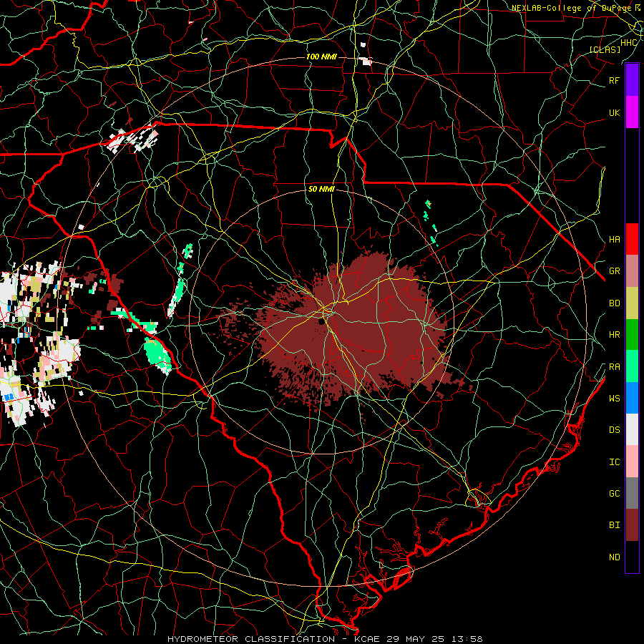Click the white DS legend swatch

tap(632, 429)
